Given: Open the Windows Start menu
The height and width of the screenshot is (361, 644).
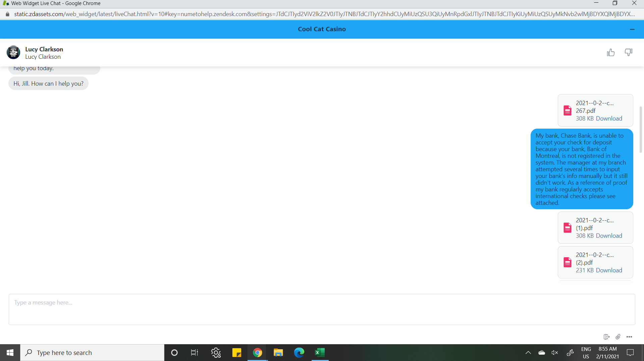Looking at the screenshot, I should [10, 353].
